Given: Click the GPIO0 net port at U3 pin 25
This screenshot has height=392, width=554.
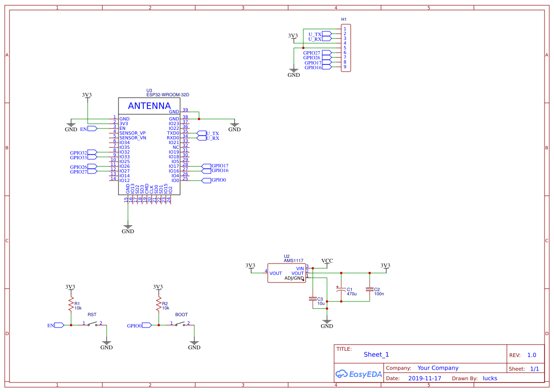Looking at the screenshot, I should (213, 180).
